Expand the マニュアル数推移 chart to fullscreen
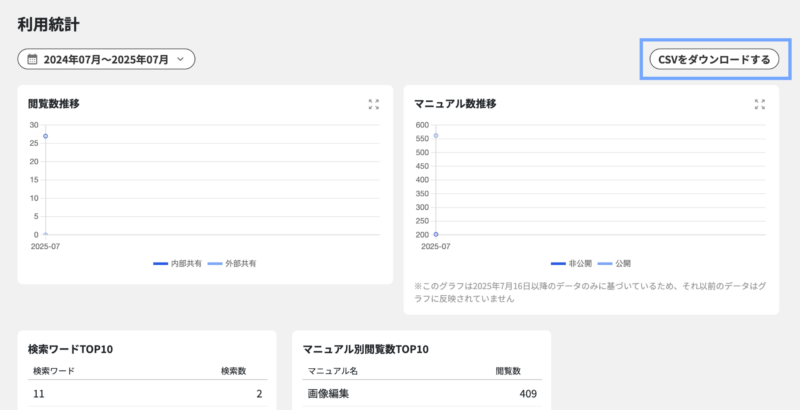Screen dimensions: 800x410 759,104
